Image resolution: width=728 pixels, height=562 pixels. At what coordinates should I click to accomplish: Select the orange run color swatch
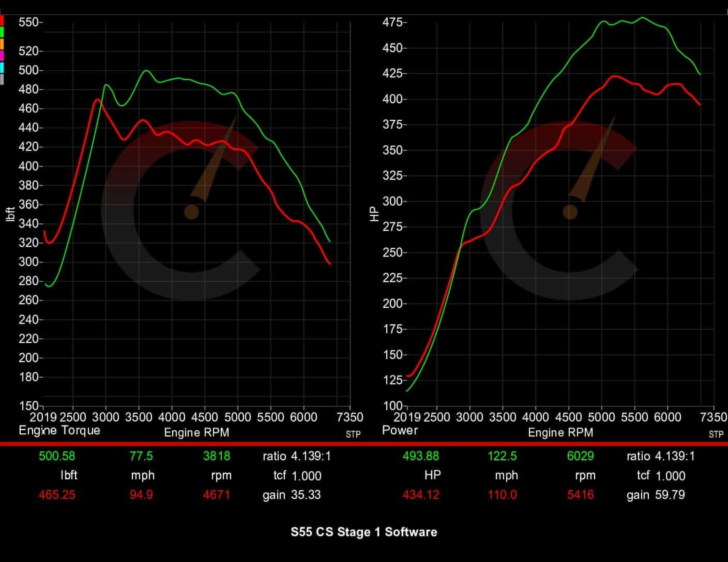pos(2,44)
